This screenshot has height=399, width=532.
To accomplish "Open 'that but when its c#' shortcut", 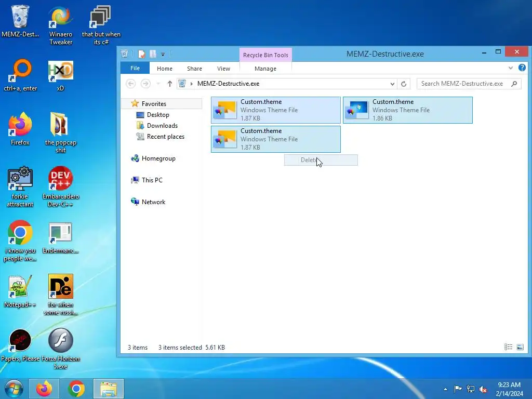I will pyautogui.click(x=101, y=25).
